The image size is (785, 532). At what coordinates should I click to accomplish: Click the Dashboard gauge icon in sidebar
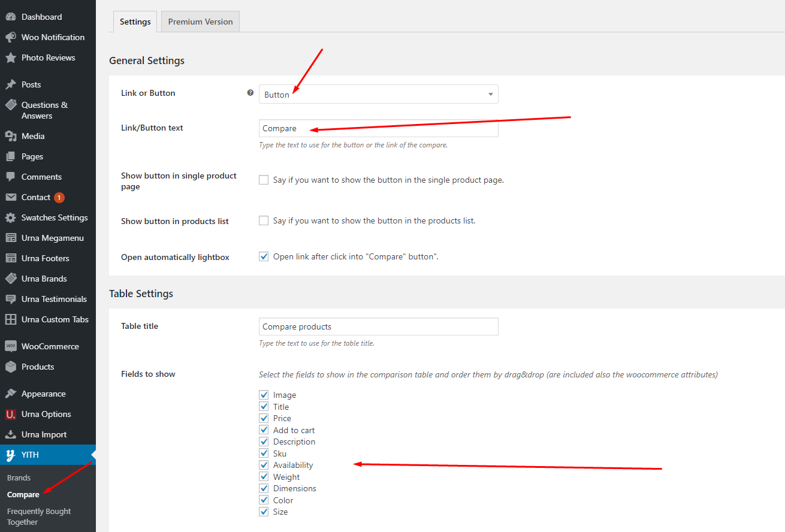click(x=11, y=17)
